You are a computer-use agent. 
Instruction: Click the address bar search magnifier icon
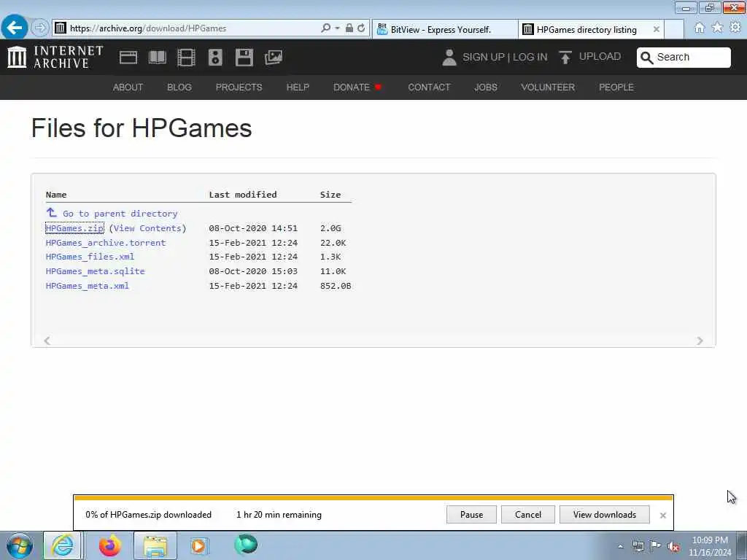pyautogui.click(x=326, y=28)
